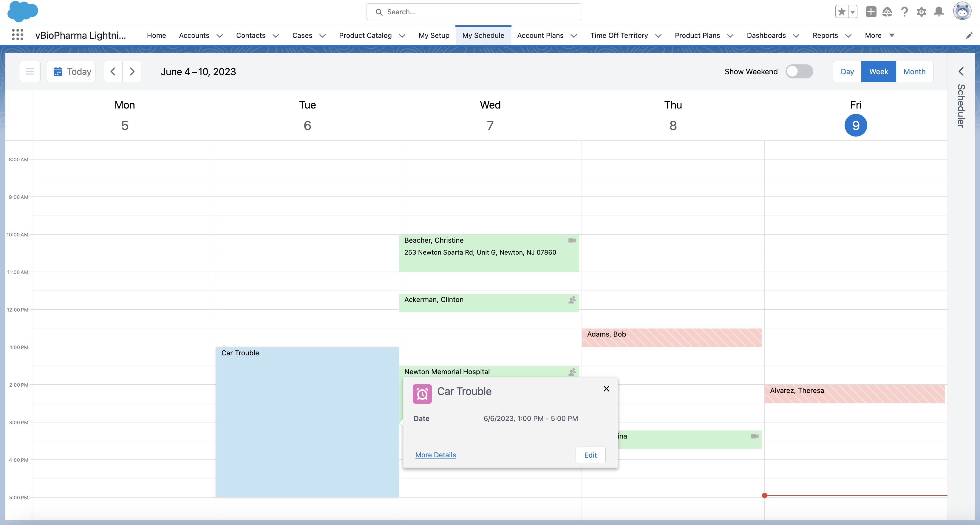This screenshot has width=980, height=525.
Task: Open the App Launcher grid icon
Action: [18, 35]
